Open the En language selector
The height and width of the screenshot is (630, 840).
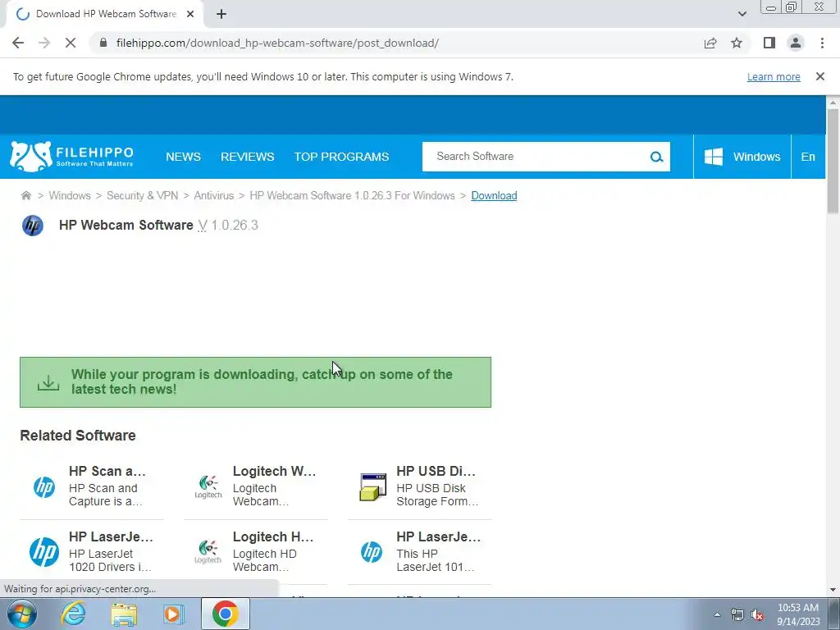click(808, 157)
